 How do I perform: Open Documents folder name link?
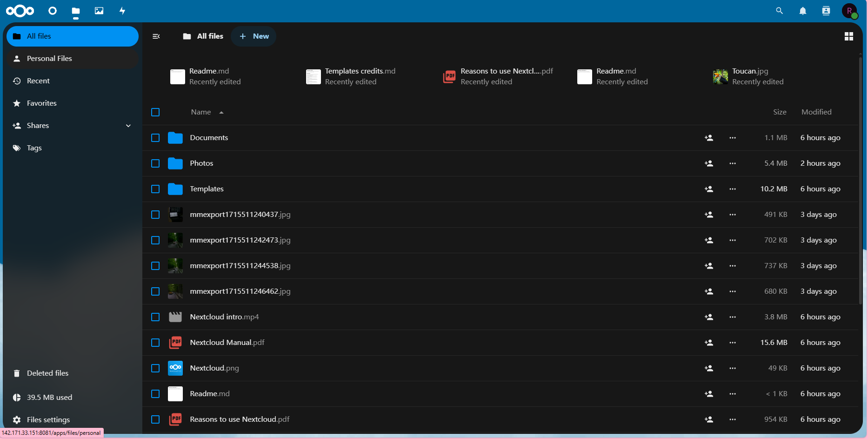[209, 138]
